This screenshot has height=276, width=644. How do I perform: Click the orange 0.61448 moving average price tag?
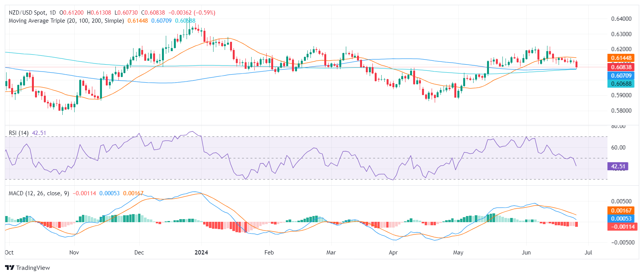coord(621,58)
